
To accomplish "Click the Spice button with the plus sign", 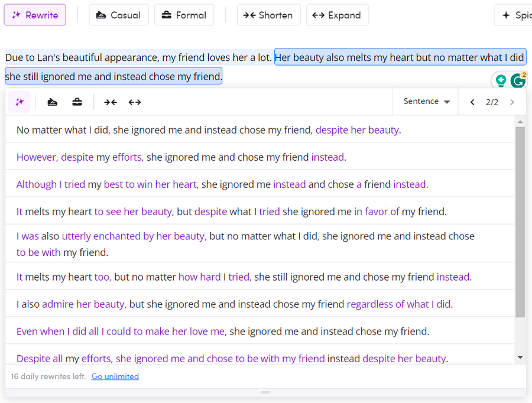I will tap(513, 15).
